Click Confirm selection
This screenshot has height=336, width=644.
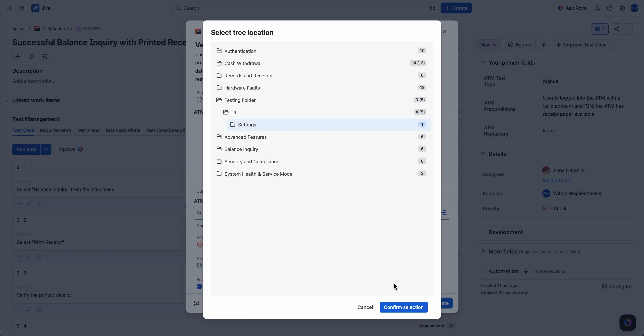(x=404, y=307)
